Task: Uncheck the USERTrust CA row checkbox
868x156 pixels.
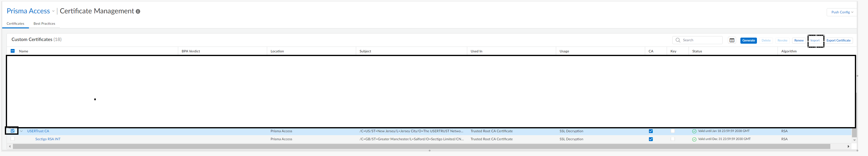Action: (x=13, y=131)
